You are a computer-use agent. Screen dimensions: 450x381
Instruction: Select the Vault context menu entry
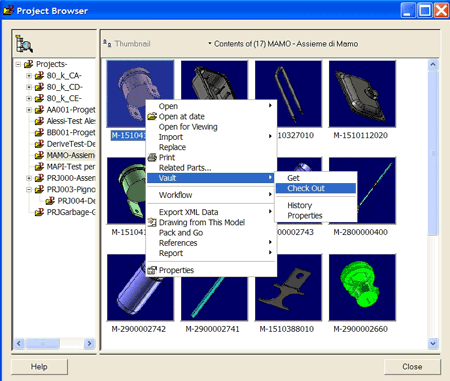211,178
